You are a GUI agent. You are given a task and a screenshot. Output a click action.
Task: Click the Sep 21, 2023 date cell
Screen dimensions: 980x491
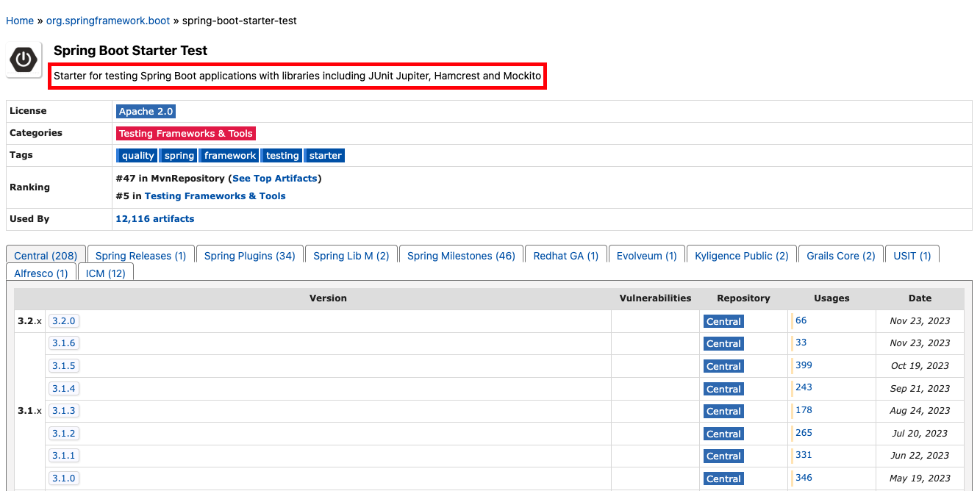920,389
